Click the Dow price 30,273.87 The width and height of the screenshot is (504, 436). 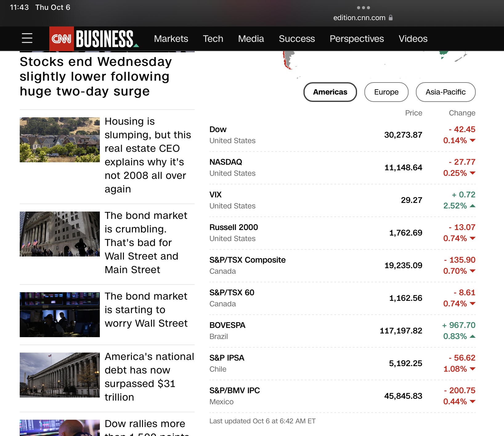[x=403, y=135]
